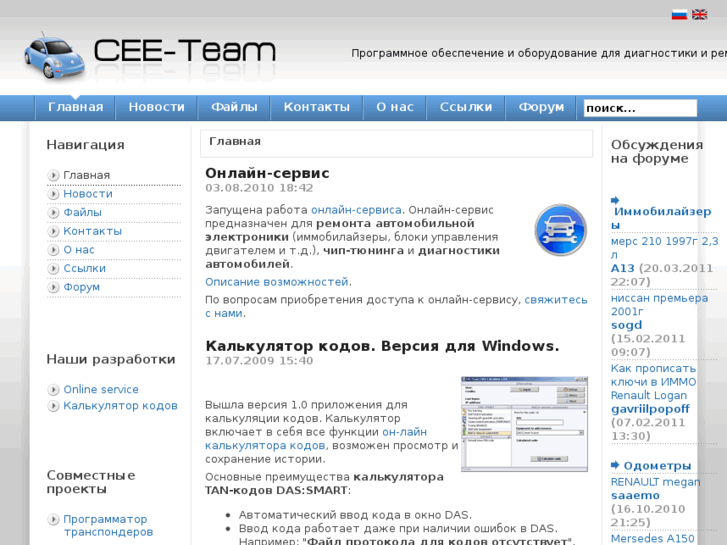Select Ссылки in sidebar navigation
The width and height of the screenshot is (727, 545).
pos(84,269)
